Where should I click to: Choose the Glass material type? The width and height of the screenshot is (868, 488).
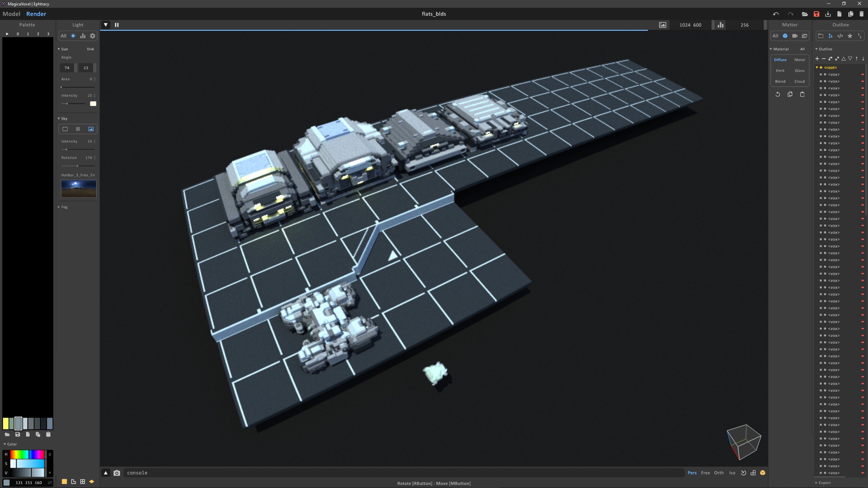tap(800, 70)
